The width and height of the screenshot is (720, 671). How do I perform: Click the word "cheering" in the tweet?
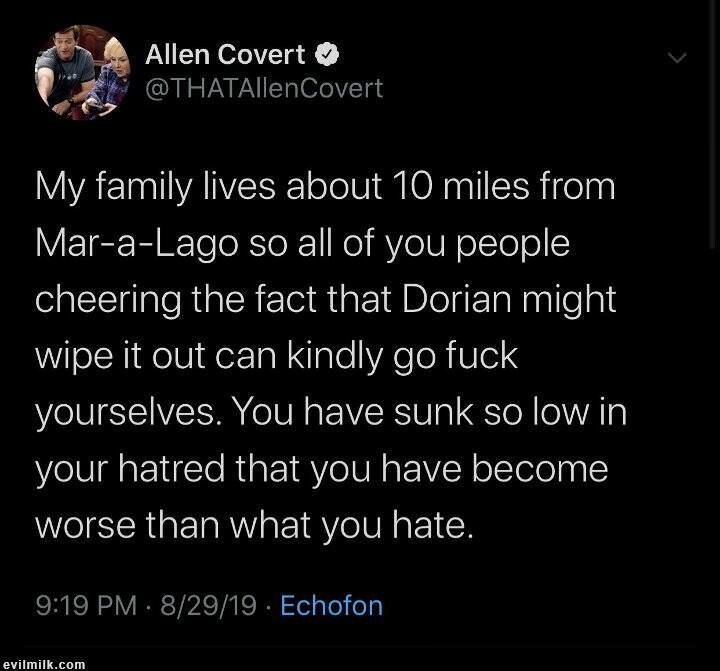click(x=108, y=301)
